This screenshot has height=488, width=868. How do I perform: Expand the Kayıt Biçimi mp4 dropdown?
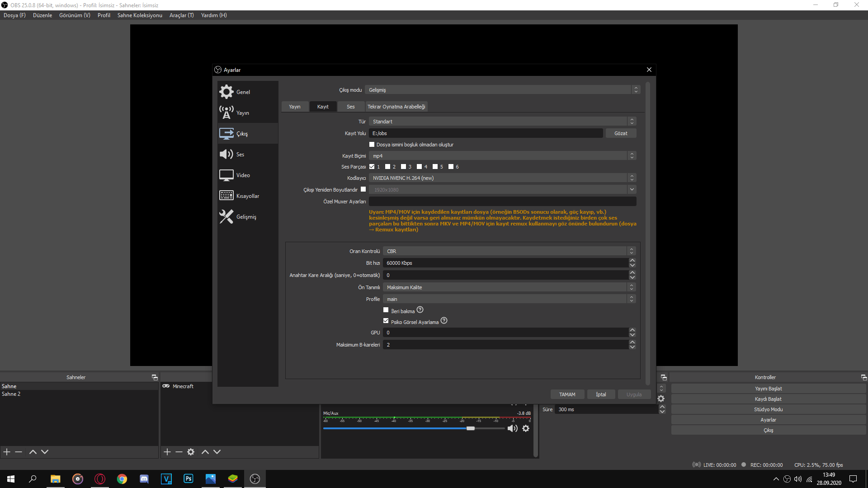tap(502, 156)
